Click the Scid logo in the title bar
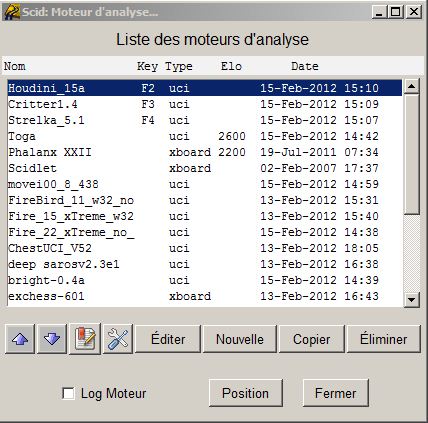Image resolution: width=428 pixels, height=423 pixels. [12, 12]
